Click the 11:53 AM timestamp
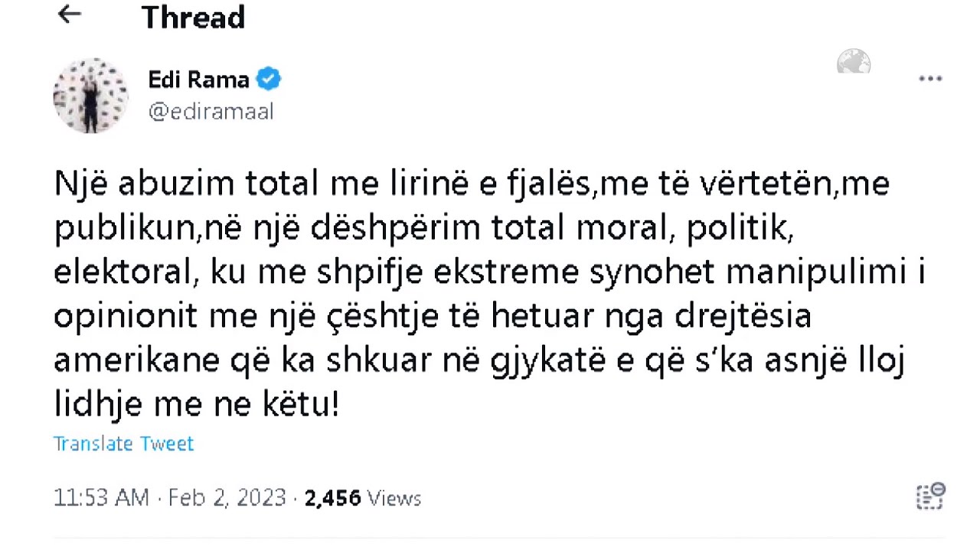The width and height of the screenshot is (980, 551). pyautogui.click(x=101, y=498)
